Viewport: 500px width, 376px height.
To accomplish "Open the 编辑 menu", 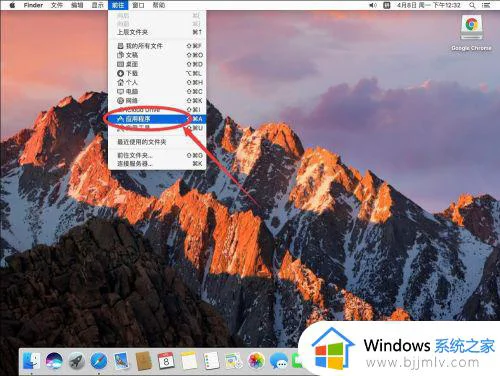I will [x=77, y=5].
